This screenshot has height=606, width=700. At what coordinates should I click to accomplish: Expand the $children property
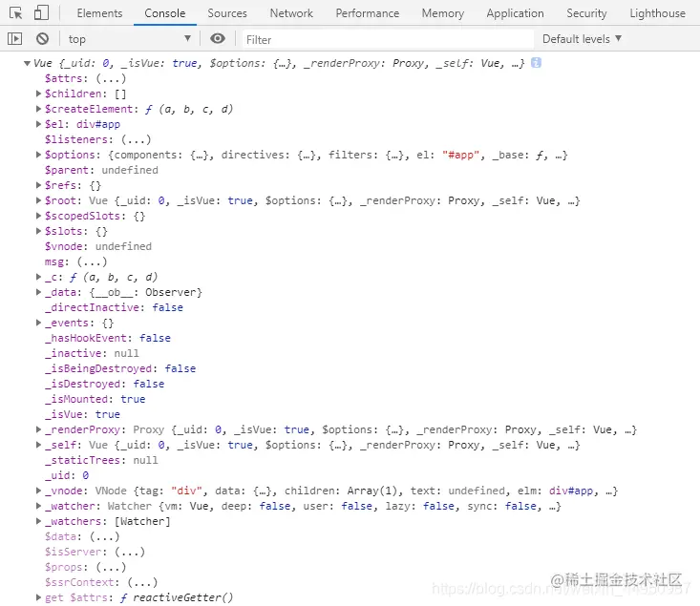[38, 94]
